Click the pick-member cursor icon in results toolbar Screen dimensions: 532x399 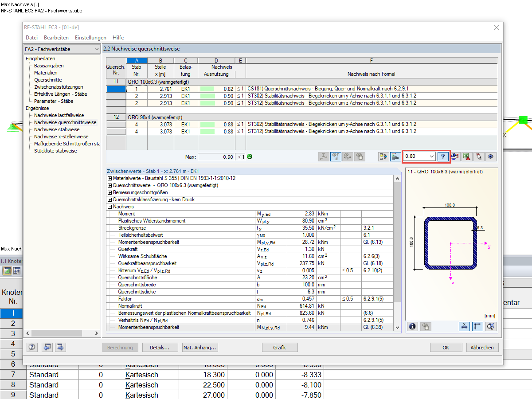click(x=478, y=156)
